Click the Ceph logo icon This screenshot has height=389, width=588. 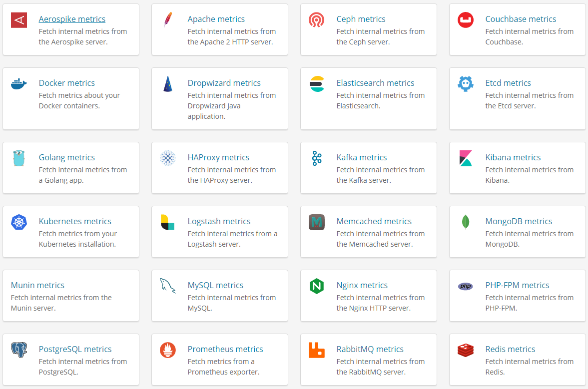317,20
